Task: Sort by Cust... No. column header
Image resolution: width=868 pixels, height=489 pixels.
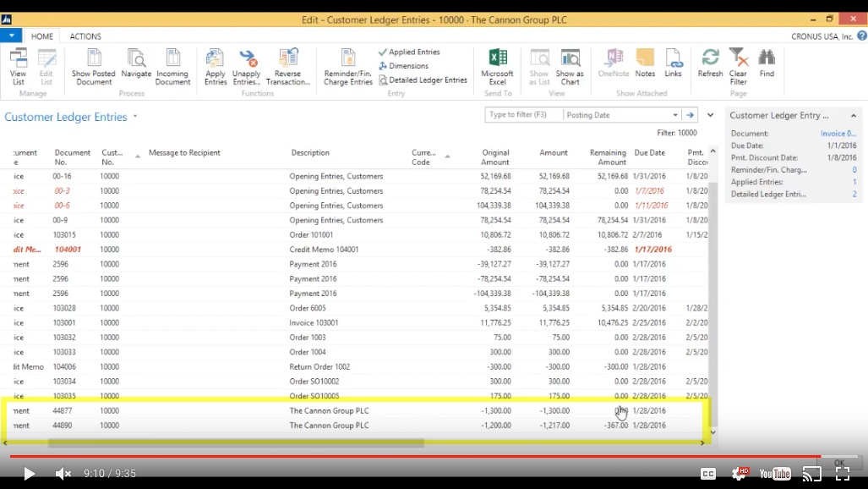Action: pos(113,157)
